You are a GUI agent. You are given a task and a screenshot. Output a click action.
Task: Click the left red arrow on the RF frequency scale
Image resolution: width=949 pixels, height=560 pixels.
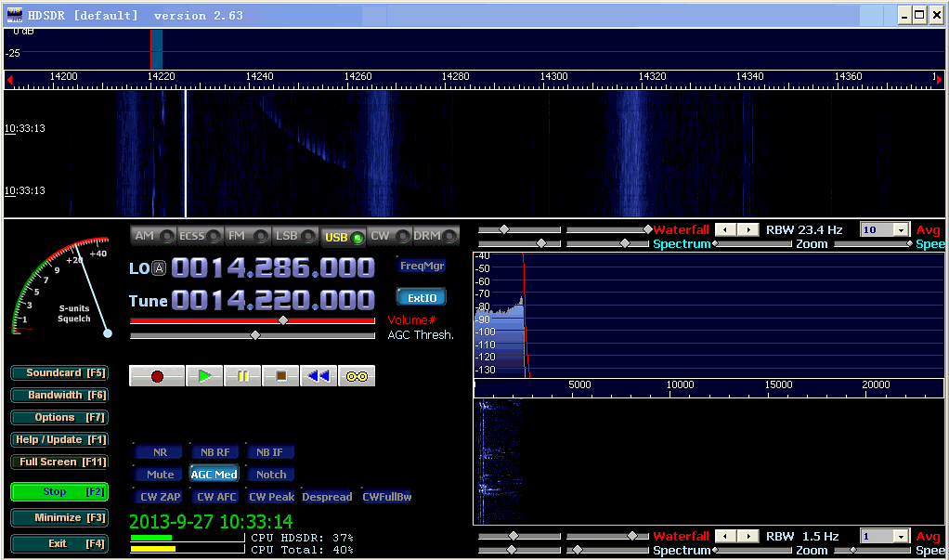(x=9, y=79)
